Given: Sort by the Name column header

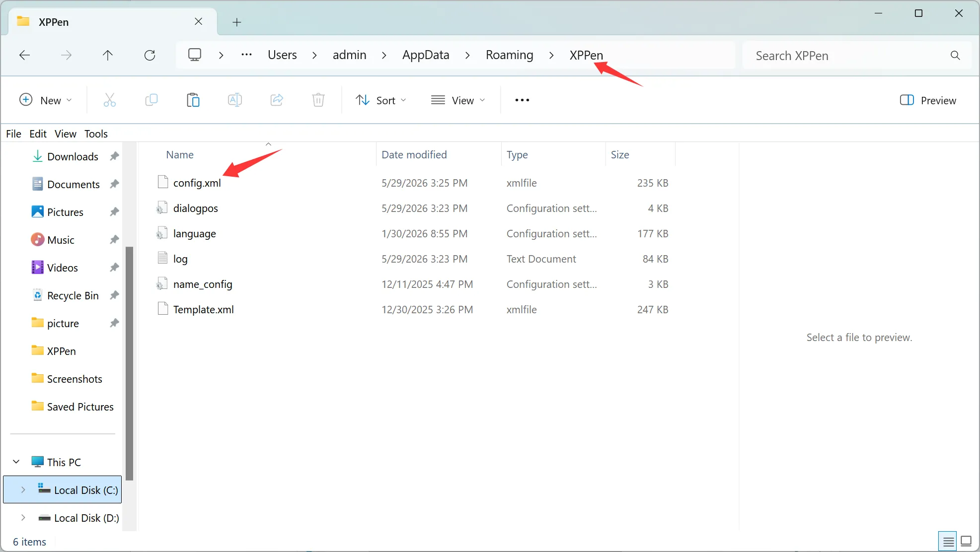Looking at the screenshot, I should pyautogui.click(x=180, y=154).
